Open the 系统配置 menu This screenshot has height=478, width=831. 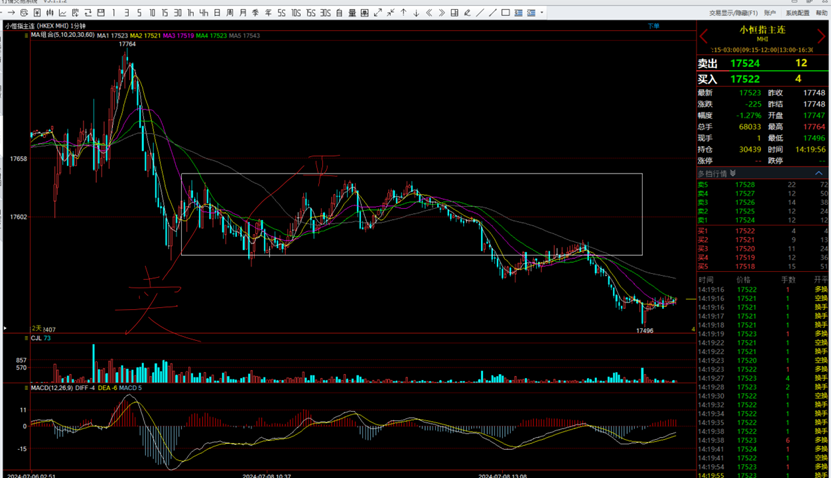click(798, 13)
